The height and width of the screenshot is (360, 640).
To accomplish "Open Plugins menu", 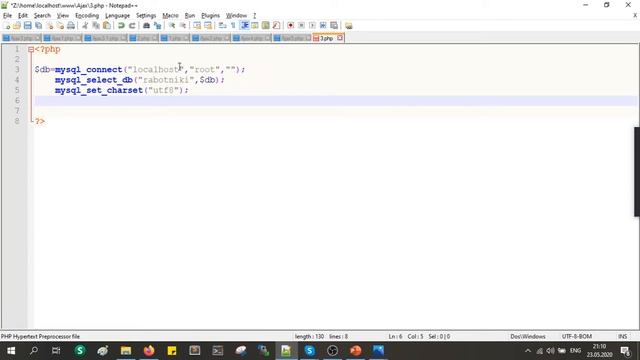I will coord(210,16).
